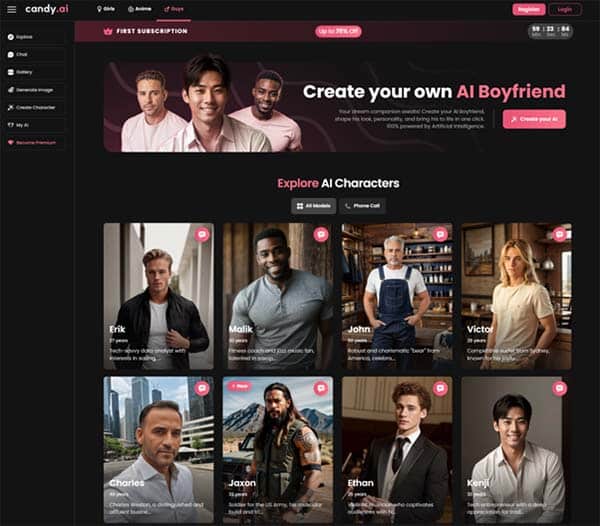Click the countdown timer in banner

551,31
